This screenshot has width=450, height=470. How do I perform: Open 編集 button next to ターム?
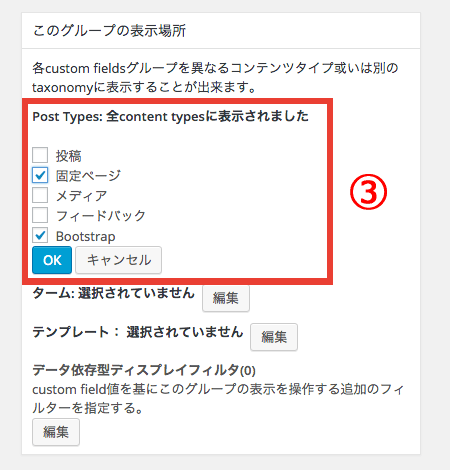(226, 298)
